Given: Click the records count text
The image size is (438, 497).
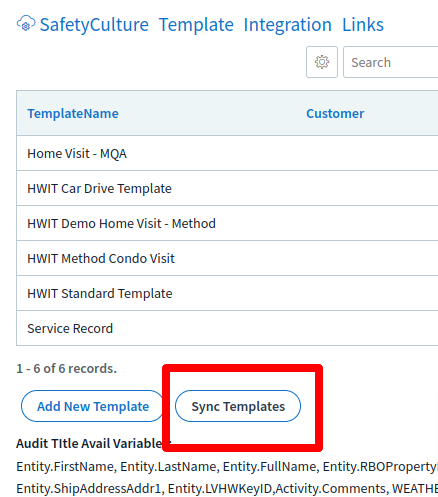Looking at the screenshot, I should 66,368.
